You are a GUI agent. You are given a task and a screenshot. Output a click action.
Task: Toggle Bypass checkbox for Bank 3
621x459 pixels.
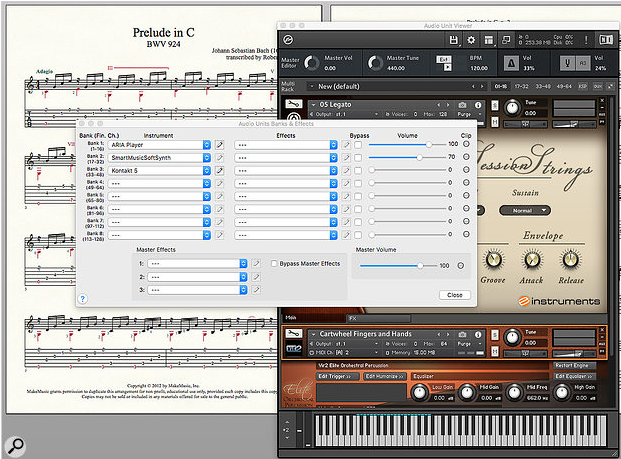pos(358,171)
